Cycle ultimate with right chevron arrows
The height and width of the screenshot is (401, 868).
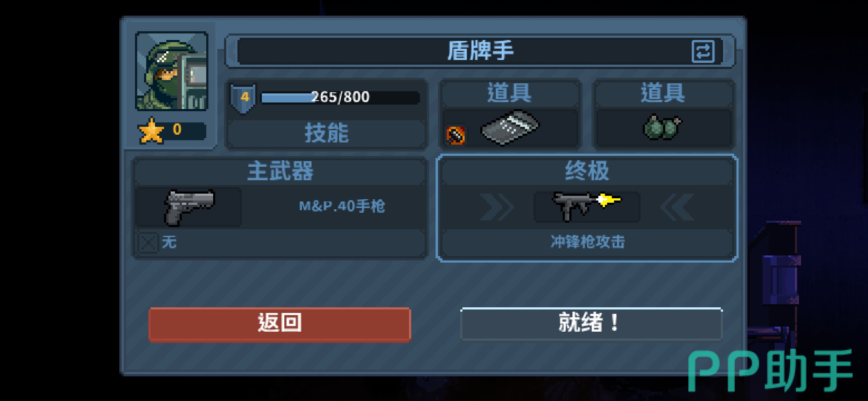(x=677, y=207)
